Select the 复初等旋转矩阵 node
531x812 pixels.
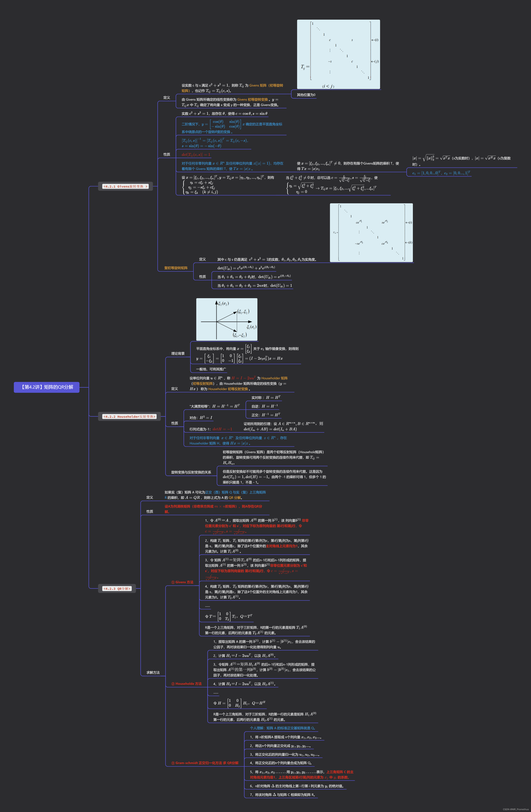[x=176, y=268]
